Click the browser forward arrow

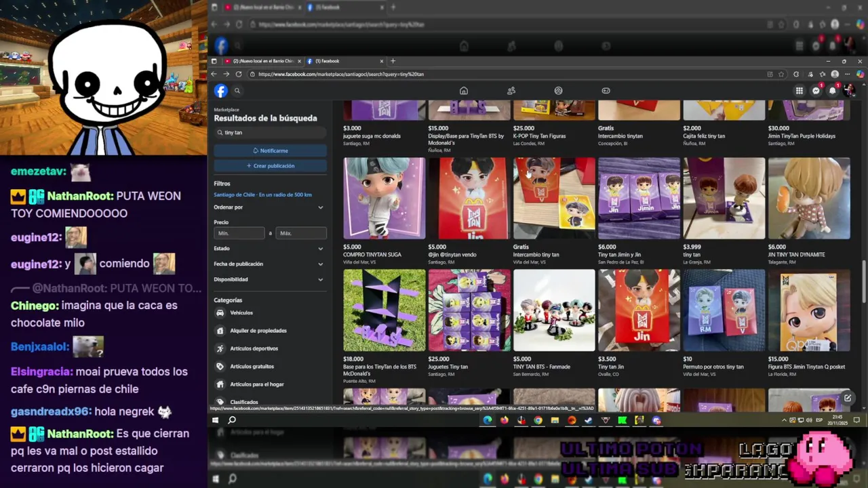[226, 74]
